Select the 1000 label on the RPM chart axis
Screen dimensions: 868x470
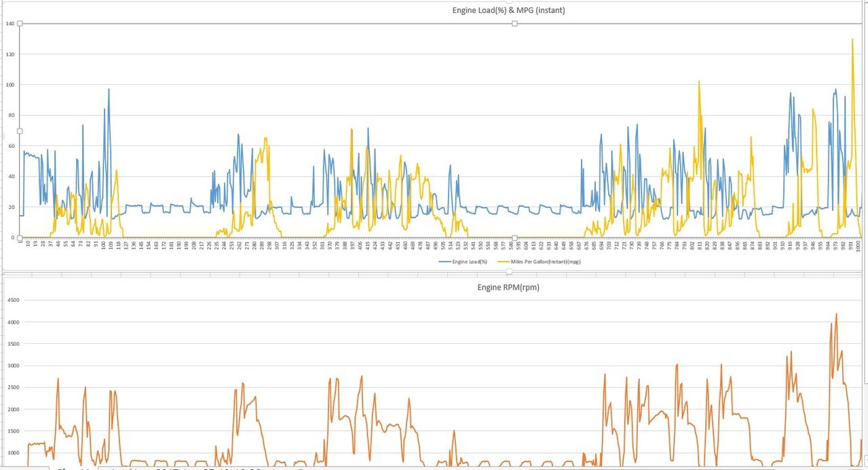[x=14, y=453]
